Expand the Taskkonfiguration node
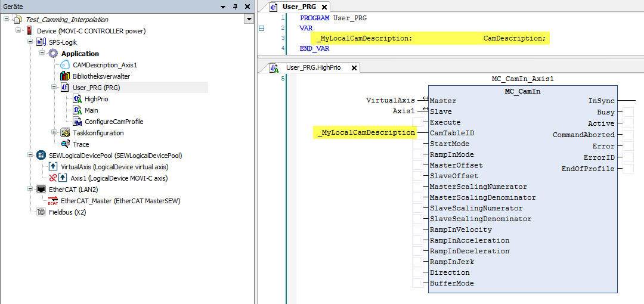 click(54, 132)
